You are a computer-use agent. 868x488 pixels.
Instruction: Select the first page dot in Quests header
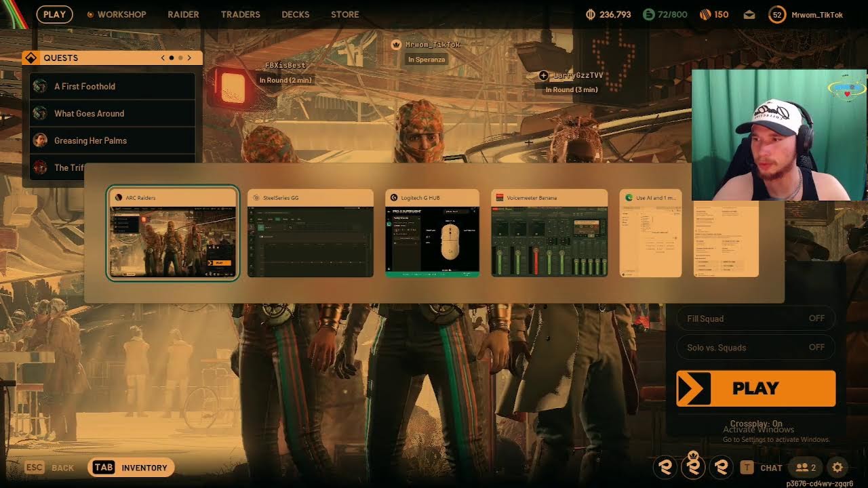172,58
